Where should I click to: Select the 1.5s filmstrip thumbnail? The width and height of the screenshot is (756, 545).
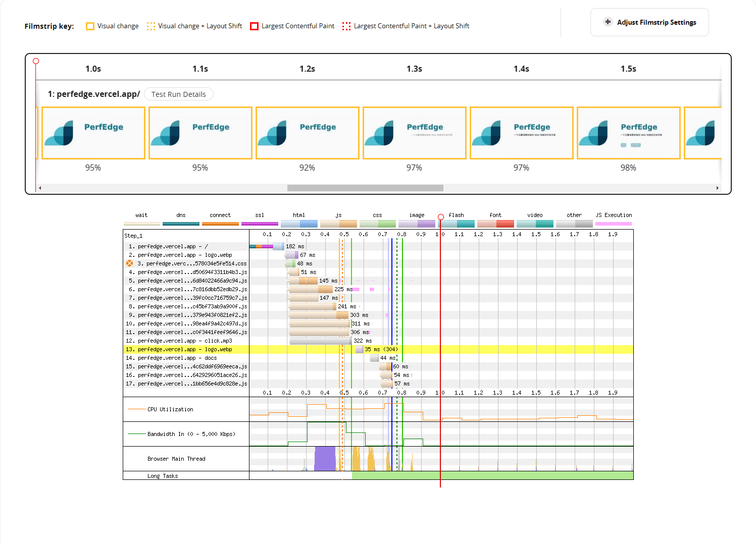(x=628, y=133)
